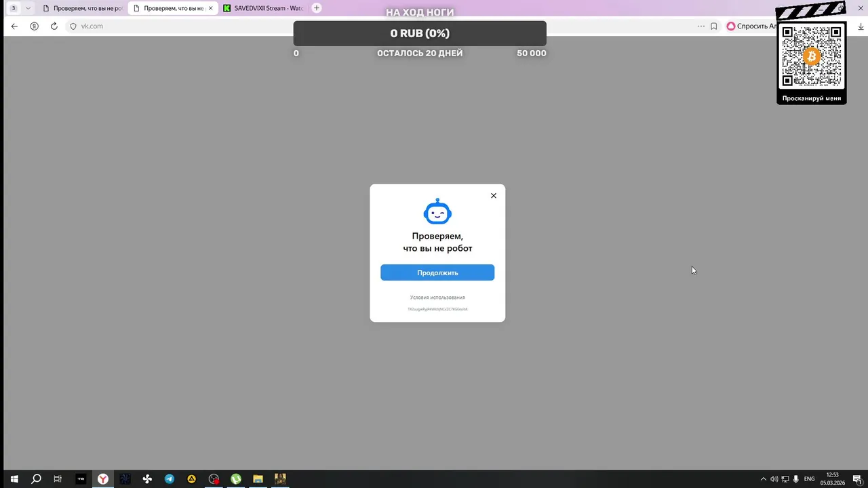Viewport: 868px width, 488px height.
Task: Open a new tab with plus button
Action: tap(317, 8)
